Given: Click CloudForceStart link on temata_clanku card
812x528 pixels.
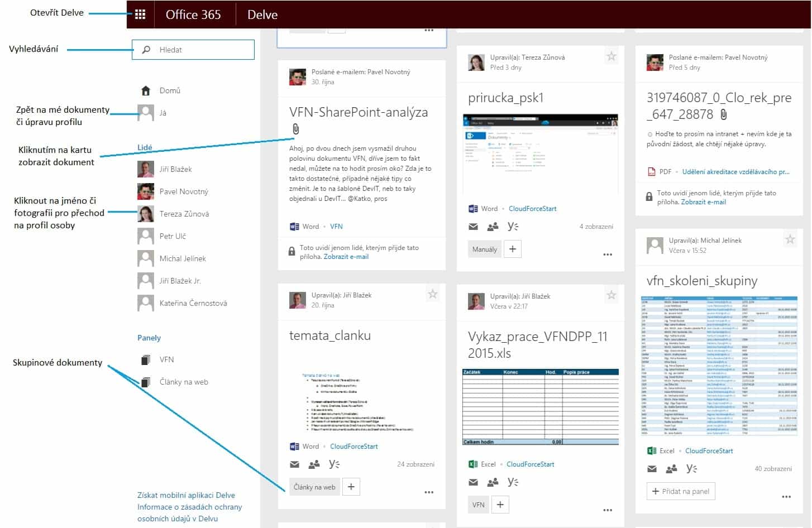Looking at the screenshot, I should (x=354, y=447).
